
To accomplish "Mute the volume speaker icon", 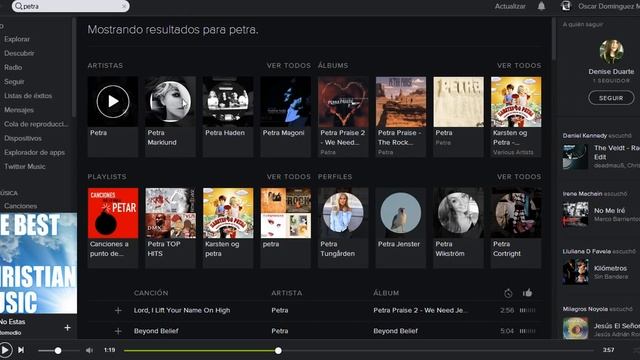I will tap(89, 350).
